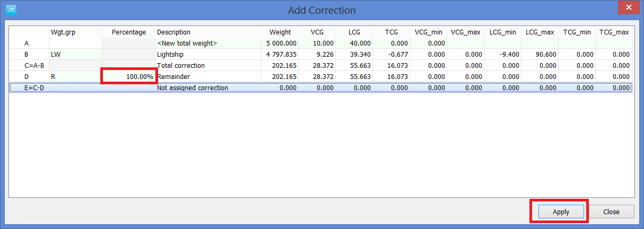The width and height of the screenshot is (644, 229).
Task: Click the LCG_max column header
Action: 539,32
